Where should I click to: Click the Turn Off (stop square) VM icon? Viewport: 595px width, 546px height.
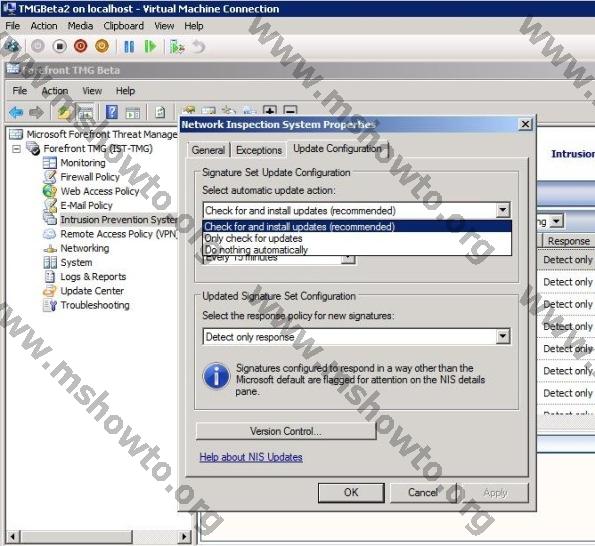tap(59, 46)
